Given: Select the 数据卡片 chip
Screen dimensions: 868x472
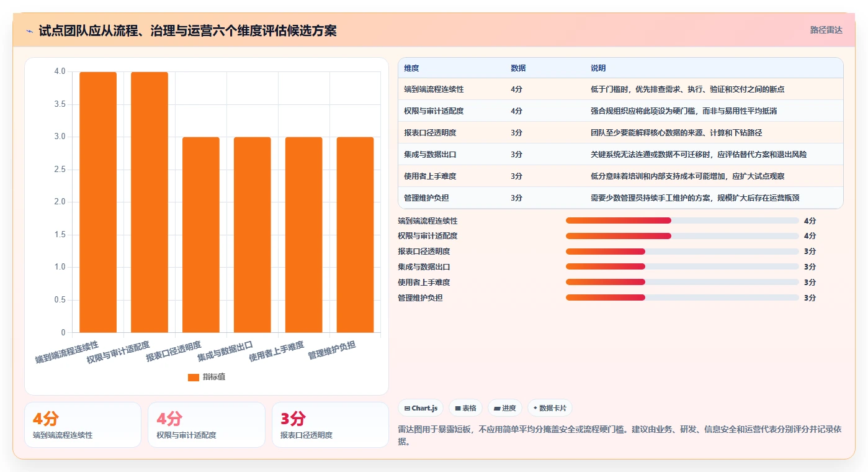Looking at the screenshot, I should point(550,408).
